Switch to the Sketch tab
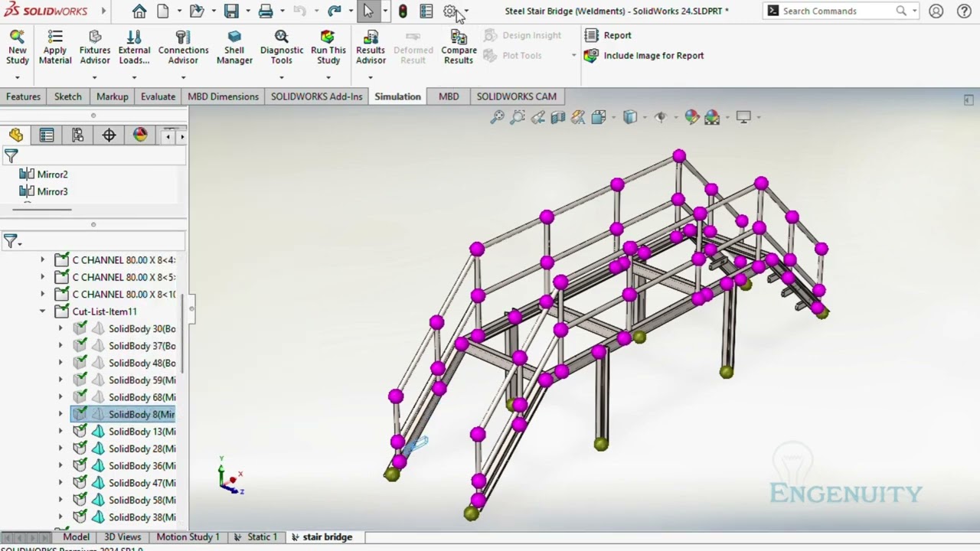This screenshot has height=551, width=980. point(67,96)
